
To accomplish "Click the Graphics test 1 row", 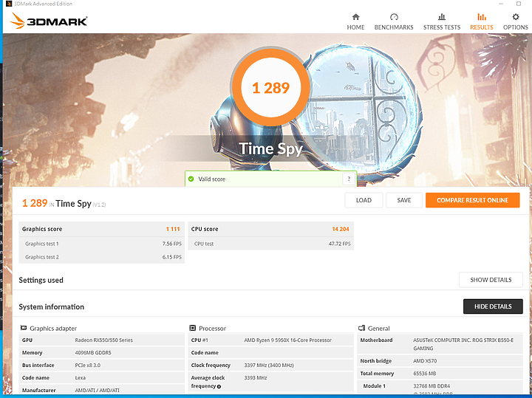I will [102, 244].
